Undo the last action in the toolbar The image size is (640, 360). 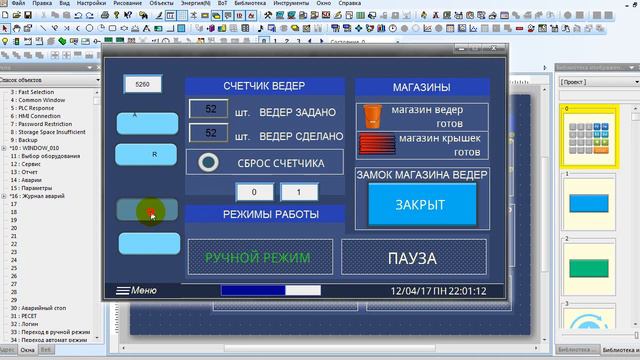coord(78,16)
